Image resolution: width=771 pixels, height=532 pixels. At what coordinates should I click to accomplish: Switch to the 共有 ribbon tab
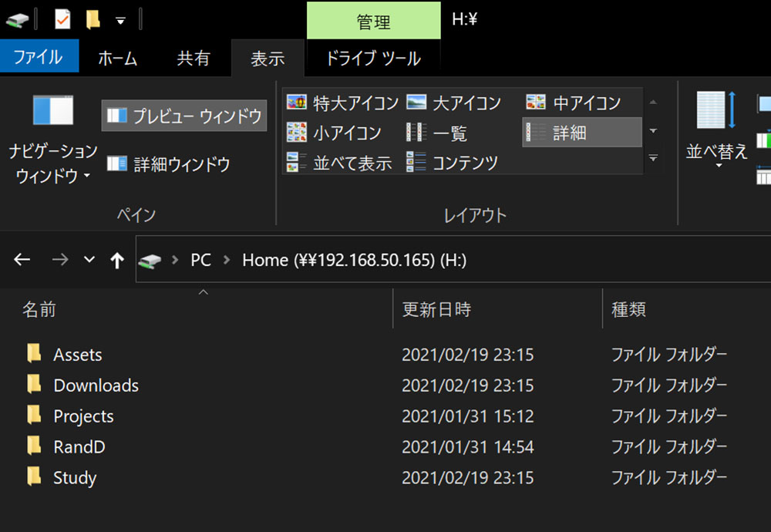coord(194,58)
